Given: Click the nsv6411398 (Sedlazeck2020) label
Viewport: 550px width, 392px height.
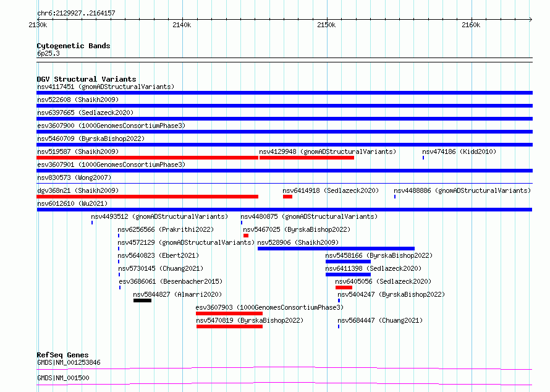Looking at the screenshot, I should click(373, 268).
